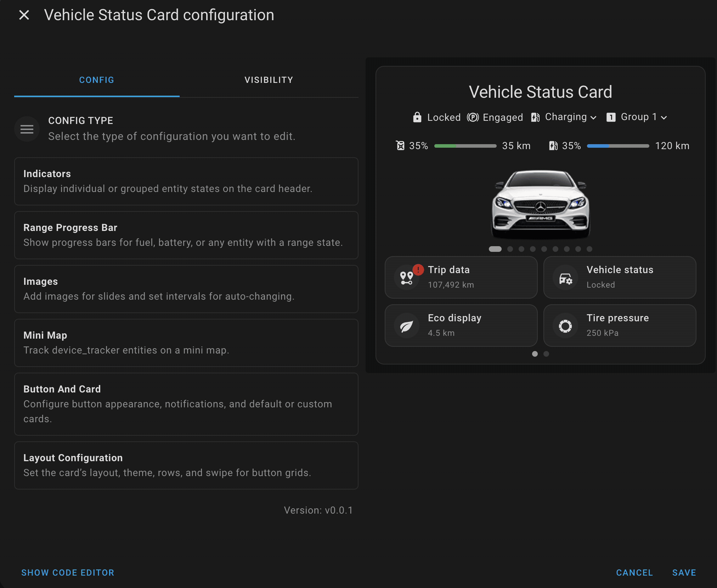Click the red alert badge on Trip data

(418, 270)
